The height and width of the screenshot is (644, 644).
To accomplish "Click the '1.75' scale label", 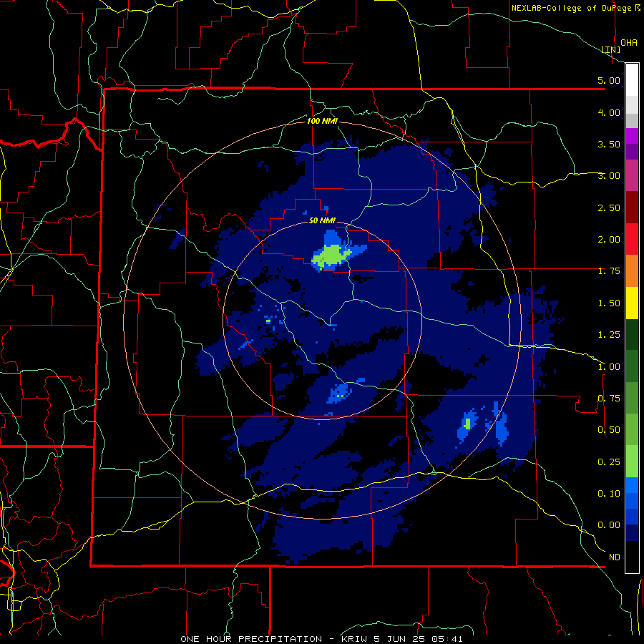I will pos(609,271).
